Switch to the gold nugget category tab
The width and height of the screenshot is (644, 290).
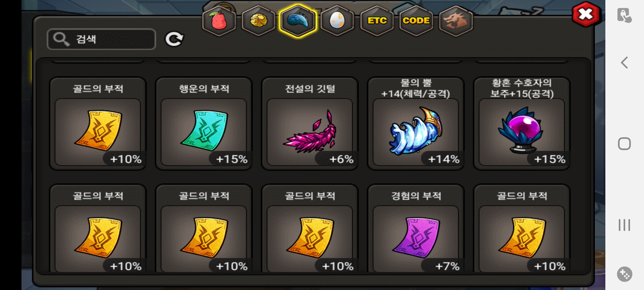[258, 21]
